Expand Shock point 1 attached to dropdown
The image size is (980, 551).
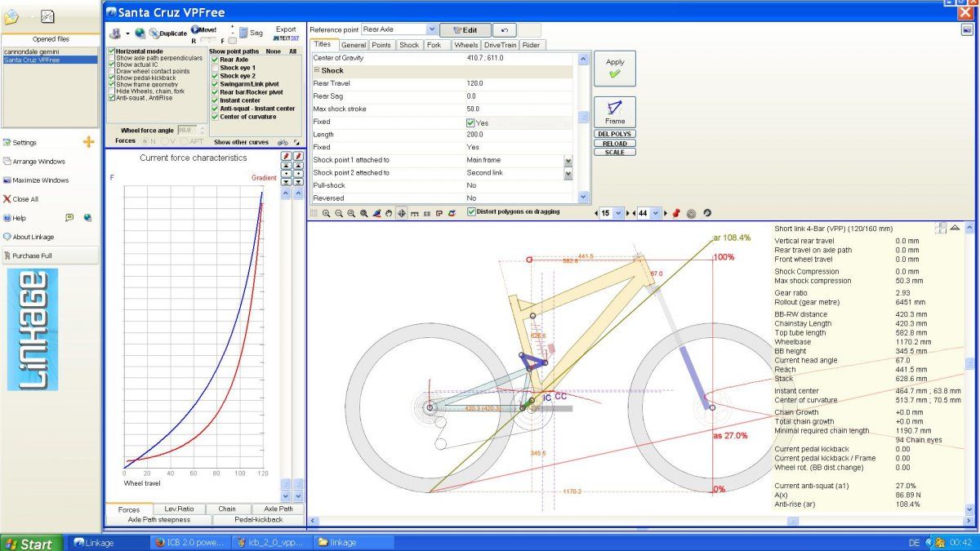click(x=568, y=160)
